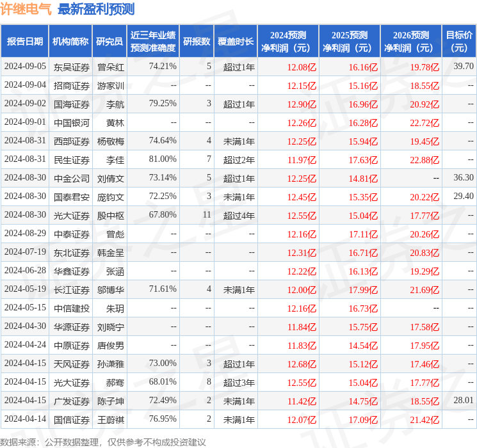
Task: Click the 许继电气 title text
Action: point(26,9)
